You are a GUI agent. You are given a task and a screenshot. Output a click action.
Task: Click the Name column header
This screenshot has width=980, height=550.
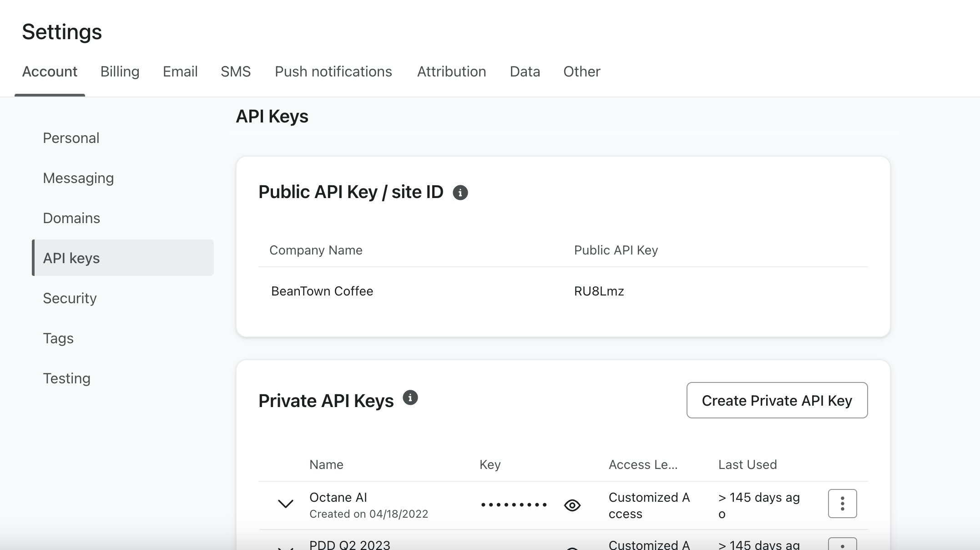326,464
